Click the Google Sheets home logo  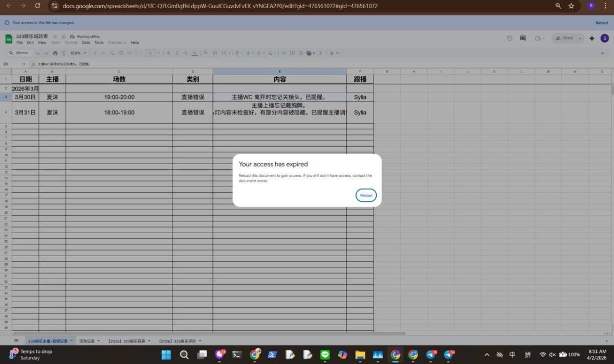(x=9, y=39)
